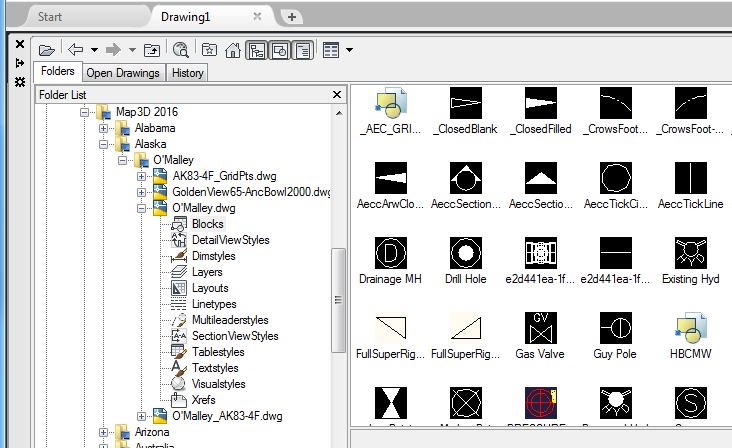Expand the Arizona folder
The image size is (732, 448).
click(104, 432)
